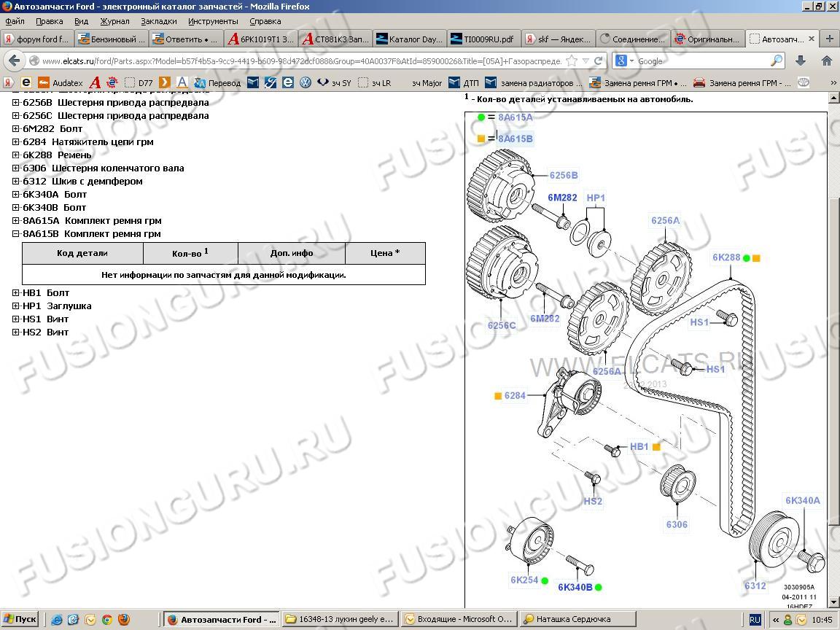Open the Журнал menu
Screen dimensions: 840x630
(x=114, y=21)
